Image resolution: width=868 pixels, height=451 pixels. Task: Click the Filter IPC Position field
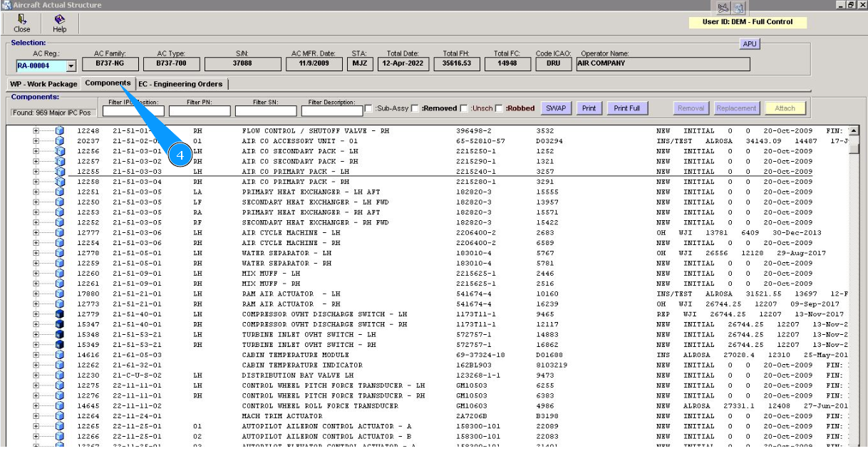[x=133, y=111]
